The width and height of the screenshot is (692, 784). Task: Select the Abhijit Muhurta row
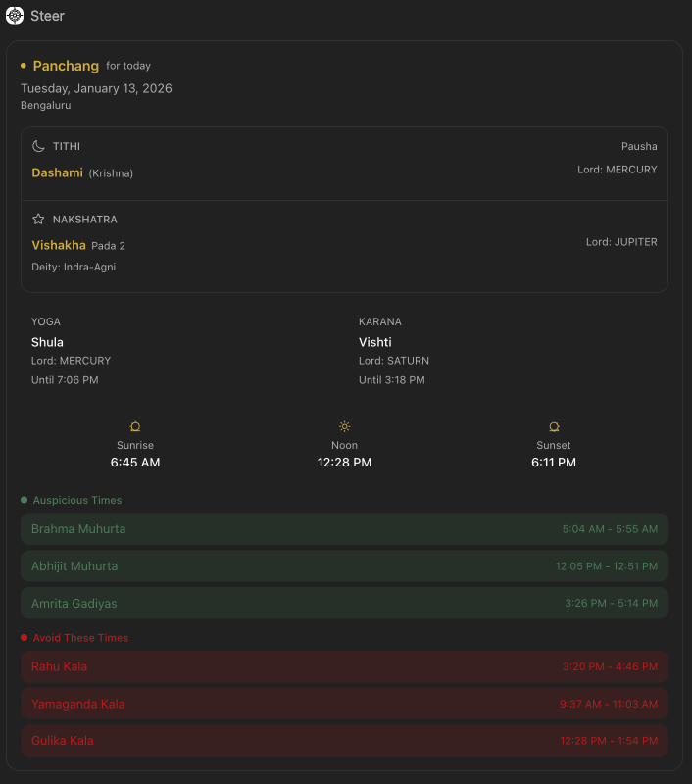[344, 566]
